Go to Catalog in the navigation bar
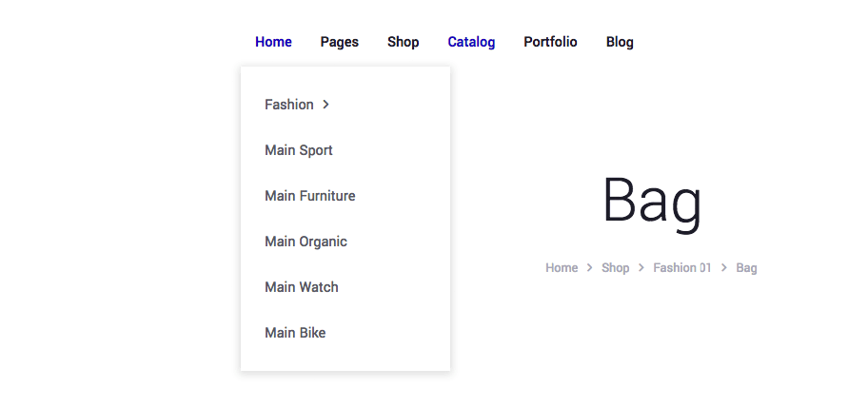This screenshot has height=407, width=868. pyautogui.click(x=471, y=42)
